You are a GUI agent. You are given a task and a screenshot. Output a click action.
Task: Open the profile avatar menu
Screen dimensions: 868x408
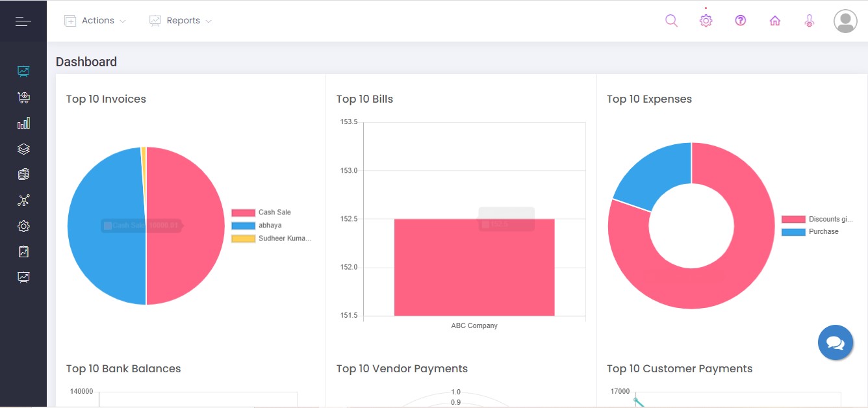tap(845, 20)
